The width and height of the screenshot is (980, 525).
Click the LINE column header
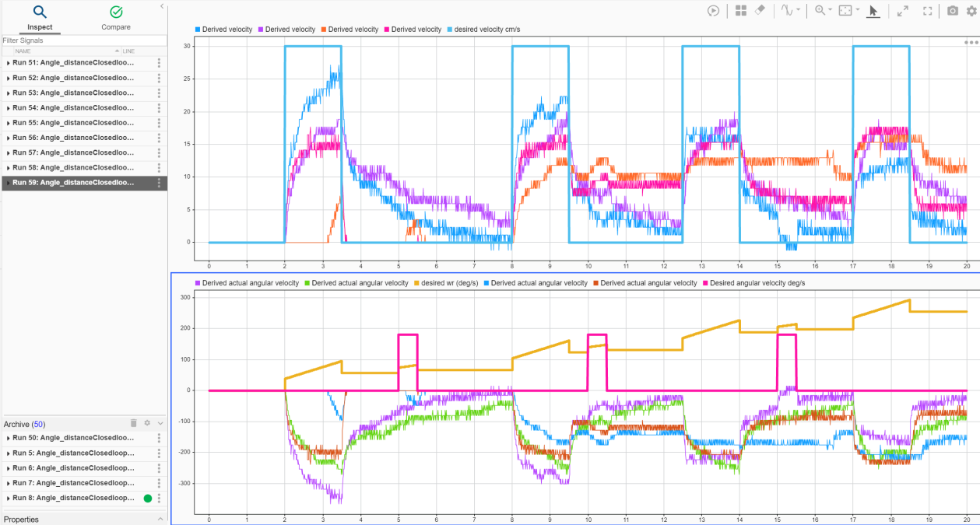coord(128,51)
